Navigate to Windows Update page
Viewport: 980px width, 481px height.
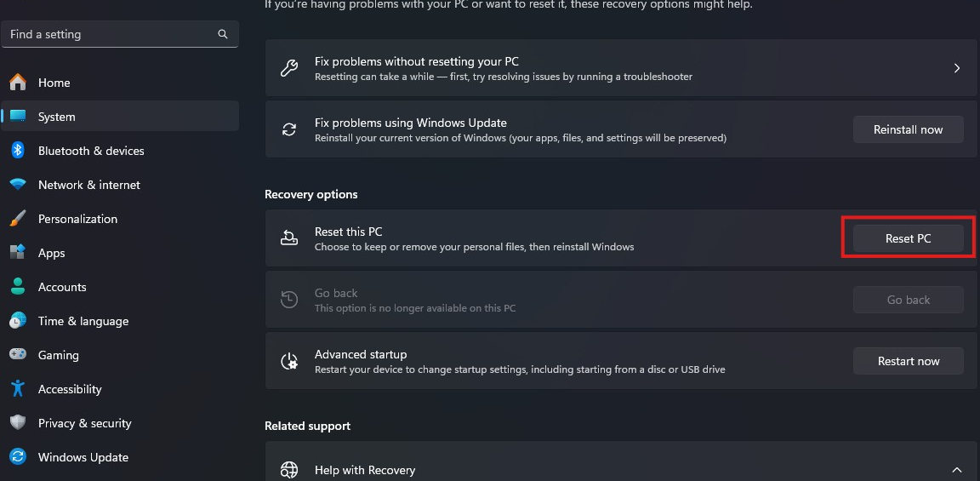[x=83, y=457]
